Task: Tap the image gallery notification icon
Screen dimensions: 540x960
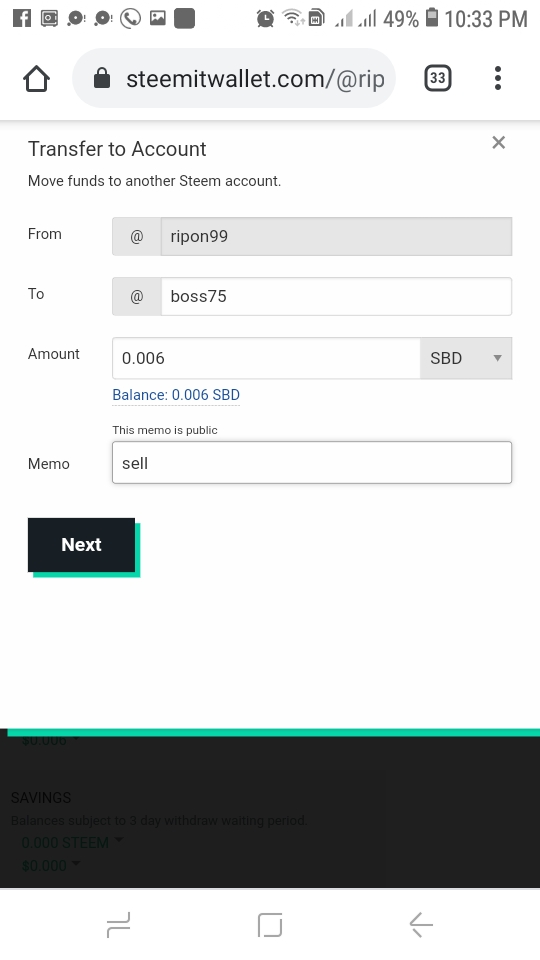Action: click(157, 18)
